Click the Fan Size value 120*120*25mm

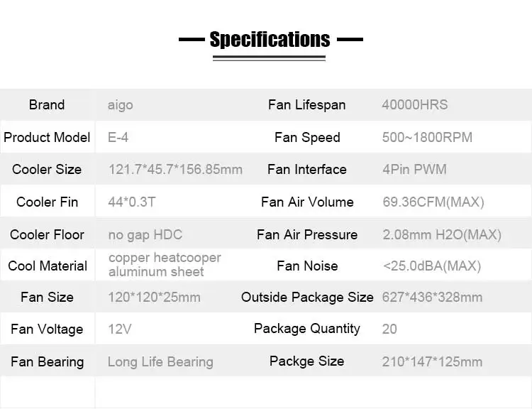click(154, 298)
